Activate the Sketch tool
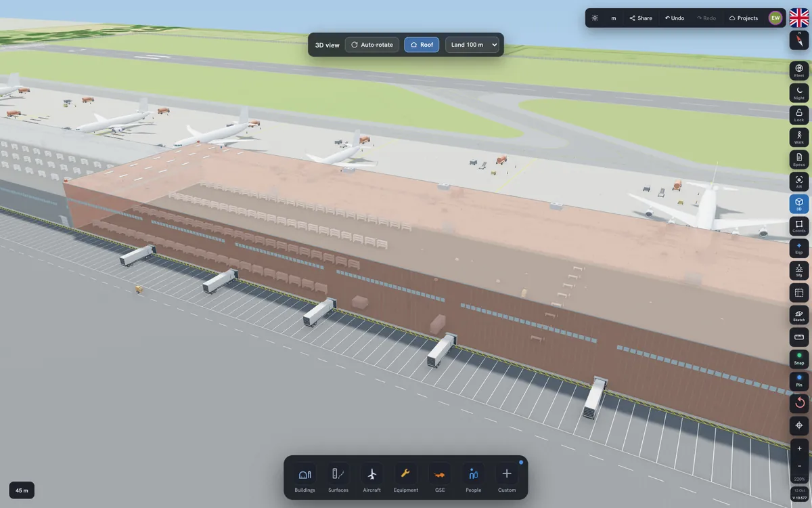 tap(799, 315)
